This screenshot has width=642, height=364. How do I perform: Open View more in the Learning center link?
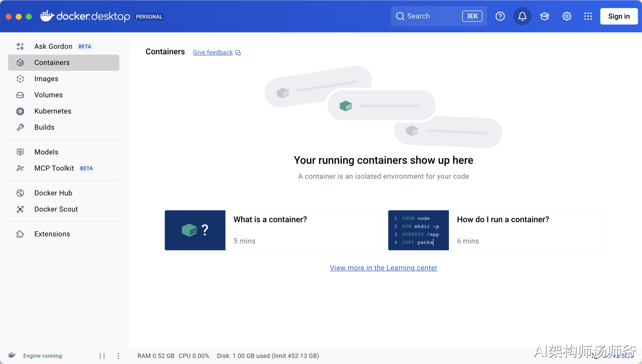click(x=383, y=268)
